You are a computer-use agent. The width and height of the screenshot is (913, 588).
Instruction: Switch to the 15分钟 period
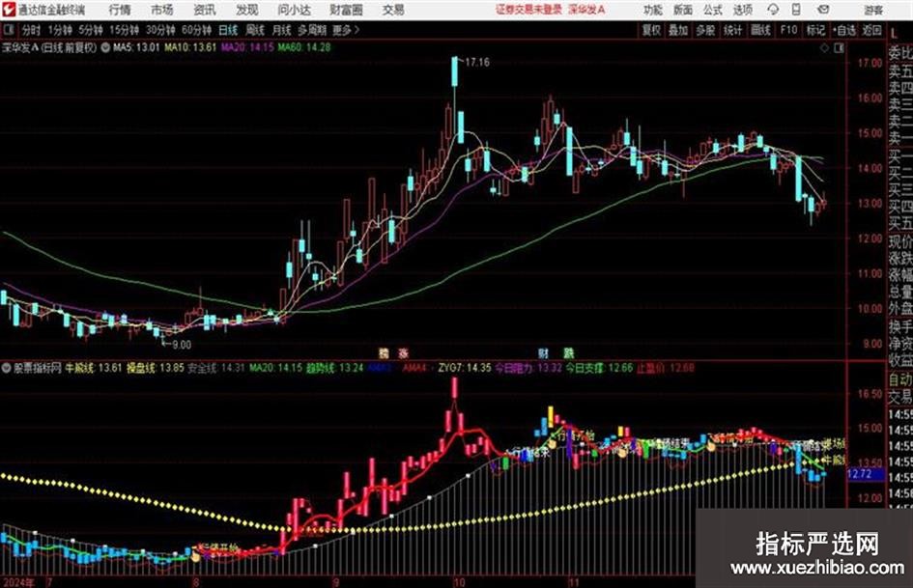click(124, 30)
